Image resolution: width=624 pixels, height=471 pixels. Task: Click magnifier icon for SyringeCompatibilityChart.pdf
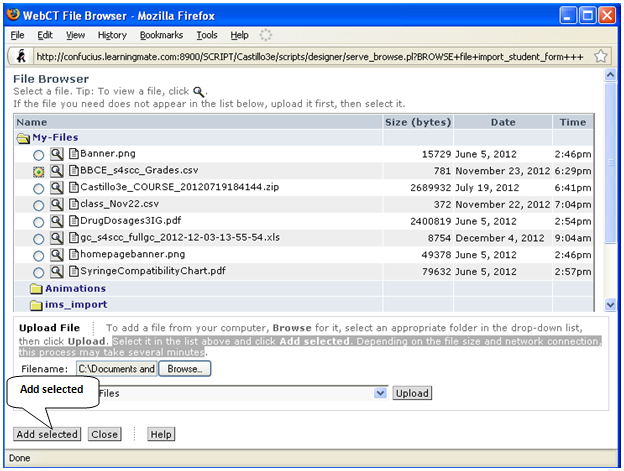click(57, 271)
